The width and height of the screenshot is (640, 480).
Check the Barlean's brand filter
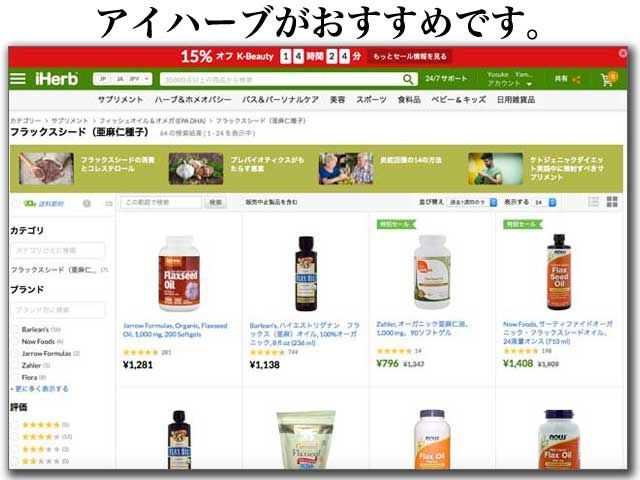16,329
